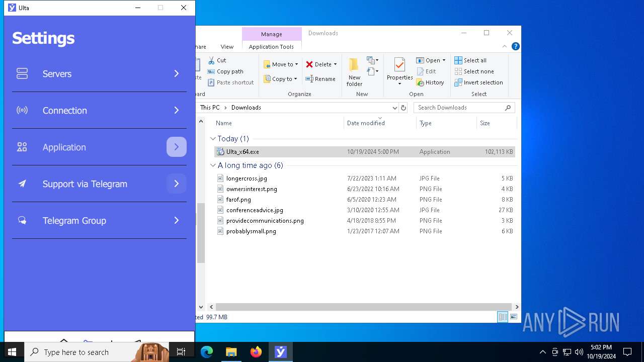This screenshot has width=644, height=362.
Task: Click the navigation pane vertical scrollbar
Action: click(201, 233)
